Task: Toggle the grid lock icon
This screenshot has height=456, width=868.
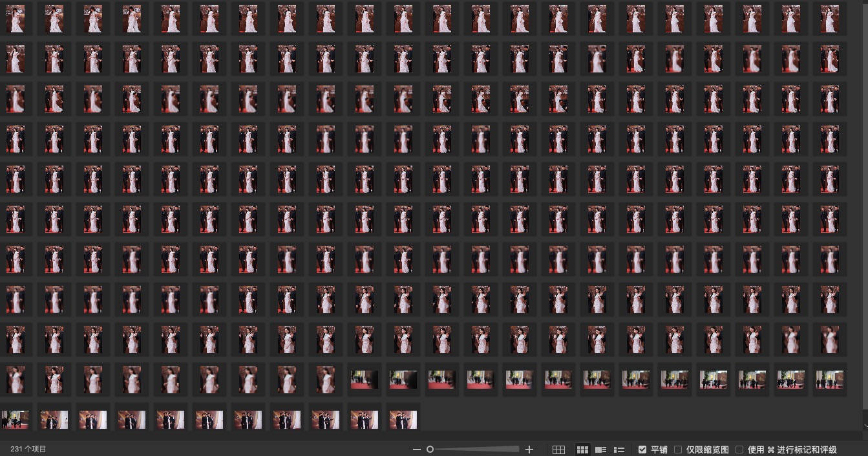Action: tap(558, 450)
